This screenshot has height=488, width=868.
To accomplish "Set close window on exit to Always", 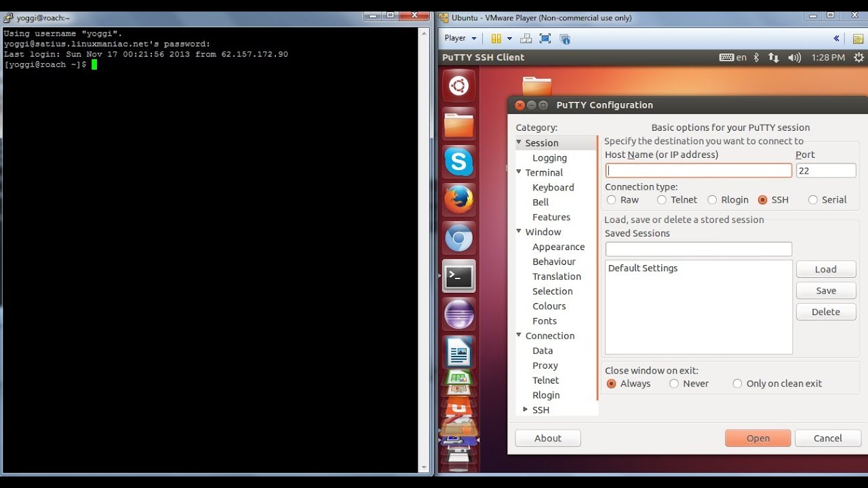I will point(612,384).
